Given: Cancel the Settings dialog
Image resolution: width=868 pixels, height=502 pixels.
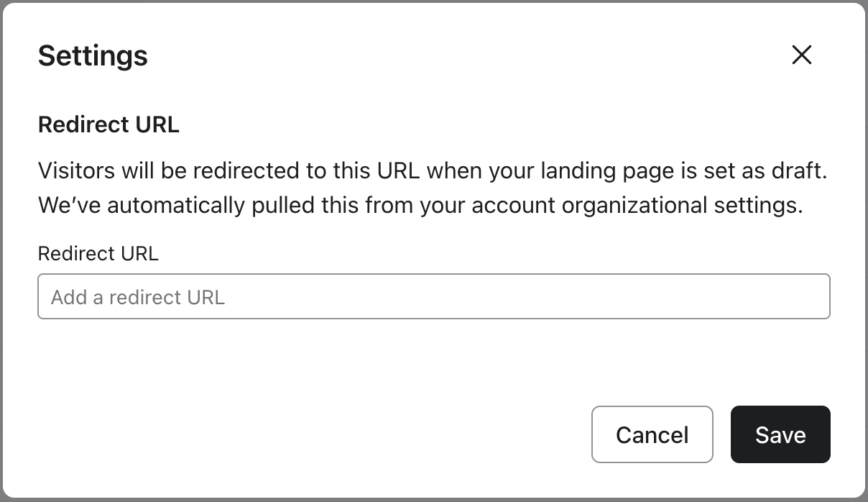Looking at the screenshot, I should pyautogui.click(x=652, y=434).
